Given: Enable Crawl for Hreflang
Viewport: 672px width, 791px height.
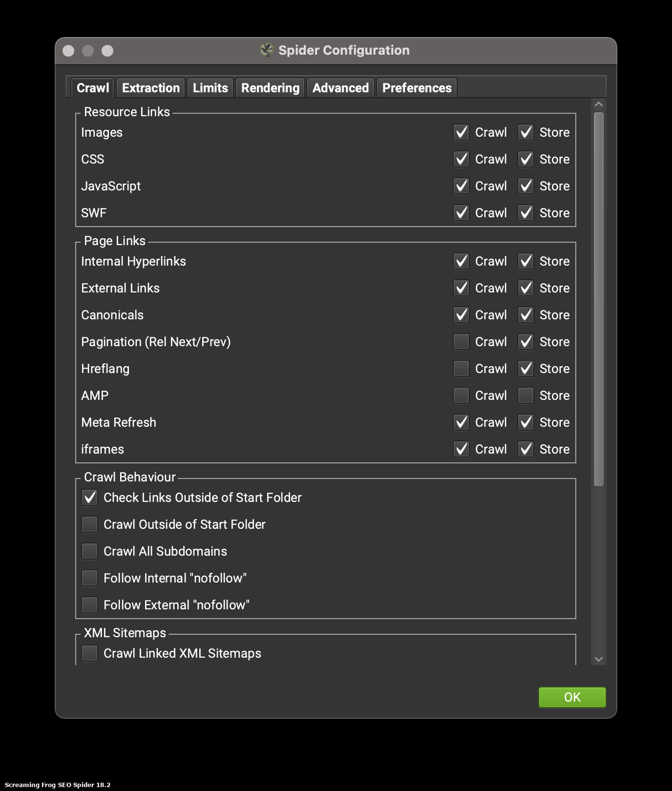Looking at the screenshot, I should click(461, 369).
